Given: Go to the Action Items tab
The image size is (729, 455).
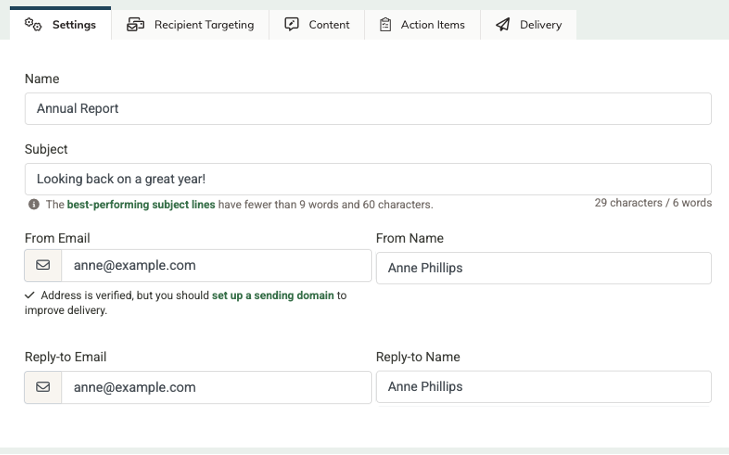Looking at the screenshot, I should click(432, 25).
